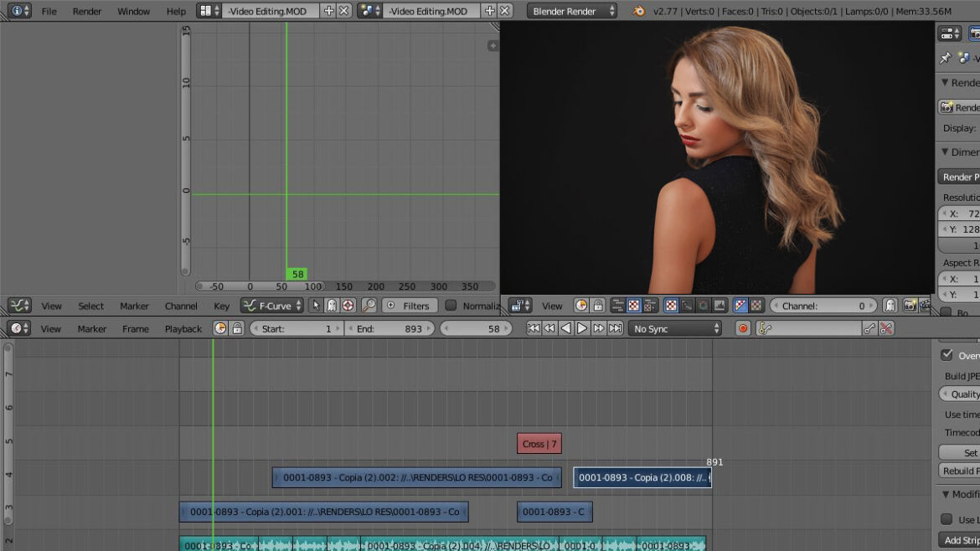Open the Playback menu in the timeline
This screenshot has width=980, height=551.
183,329
